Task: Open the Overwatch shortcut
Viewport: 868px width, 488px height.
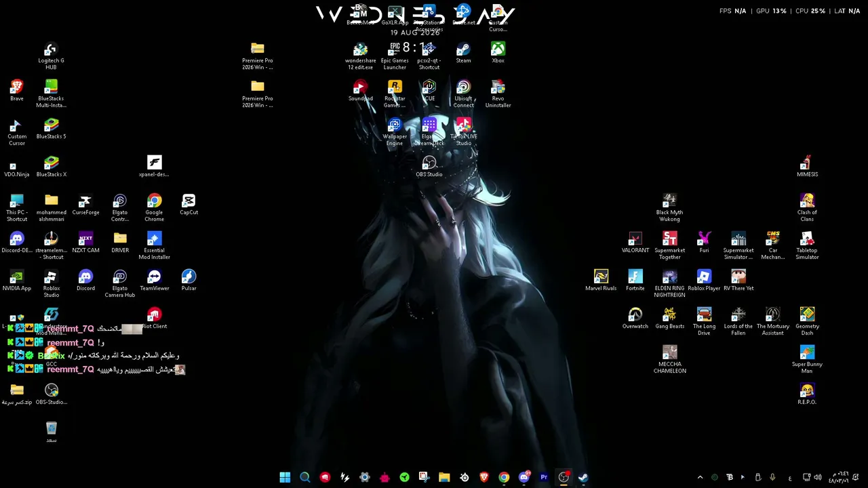Action: [x=635, y=319]
